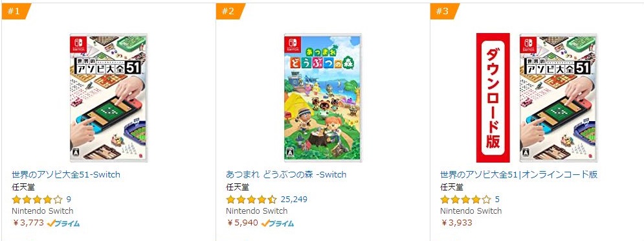Open 世界のアソビ大全51|オンラインコード版 link
The height and width of the screenshot is (241, 644).
(518, 174)
